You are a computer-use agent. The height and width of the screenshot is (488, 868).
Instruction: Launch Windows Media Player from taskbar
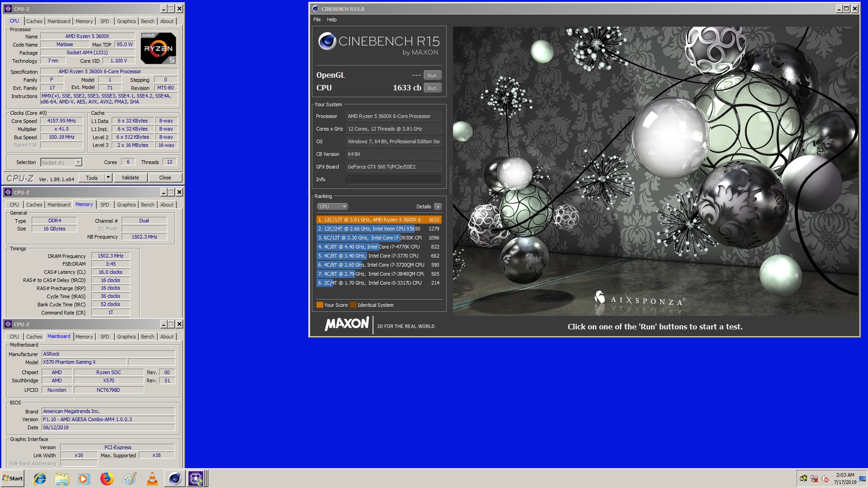tap(84, 479)
